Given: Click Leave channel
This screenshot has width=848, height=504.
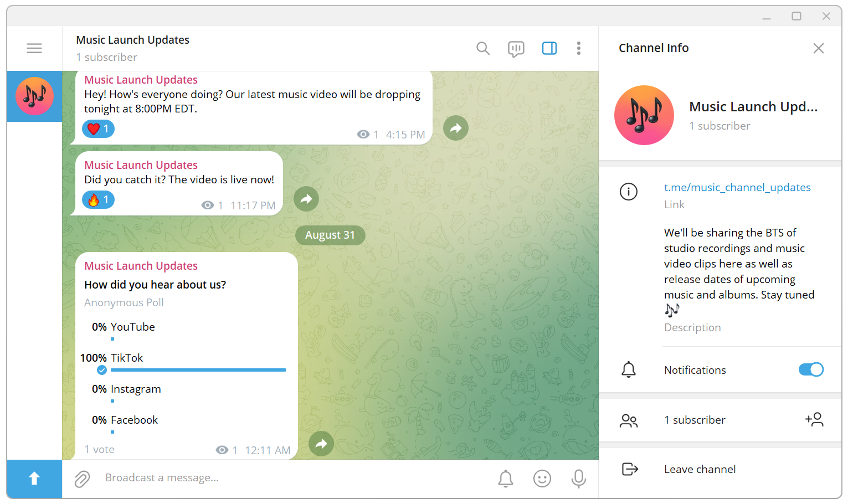Looking at the screenshot, I should pos(700,469).
